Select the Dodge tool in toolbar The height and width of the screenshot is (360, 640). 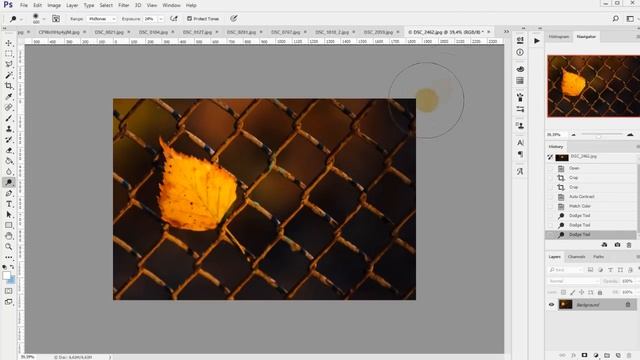(x=9, y=182)
